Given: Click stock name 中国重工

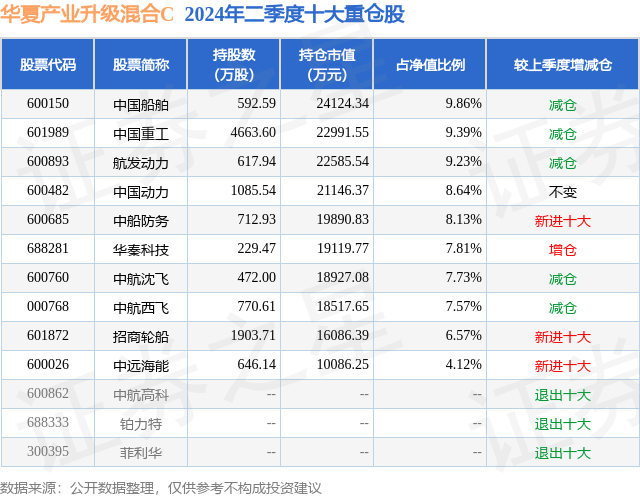Looking at the screenshot, I should click(141, 134).
